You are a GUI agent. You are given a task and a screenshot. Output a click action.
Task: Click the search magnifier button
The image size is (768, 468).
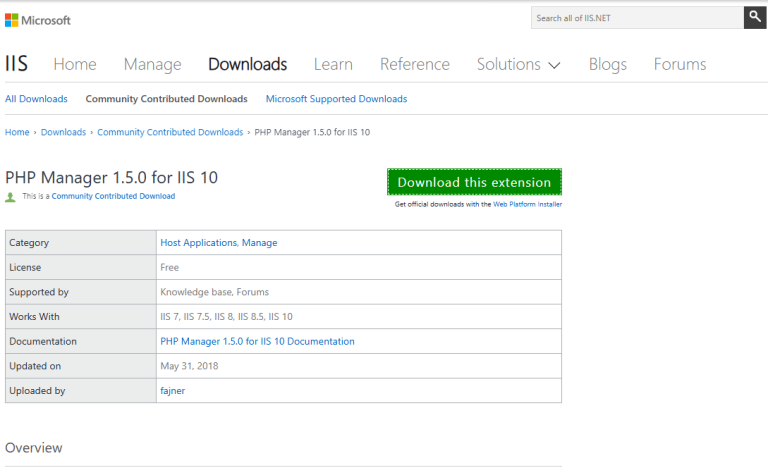pos(755,18)
